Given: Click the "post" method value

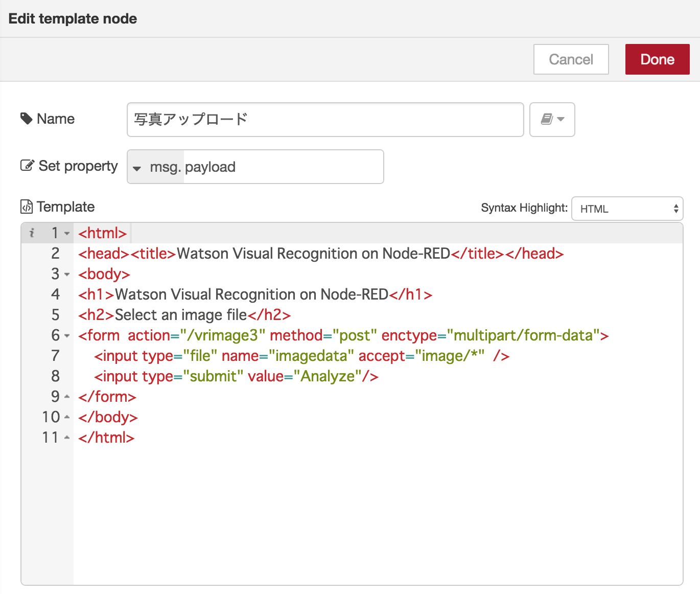Looking at the screenshot, I should pos(355,335).
